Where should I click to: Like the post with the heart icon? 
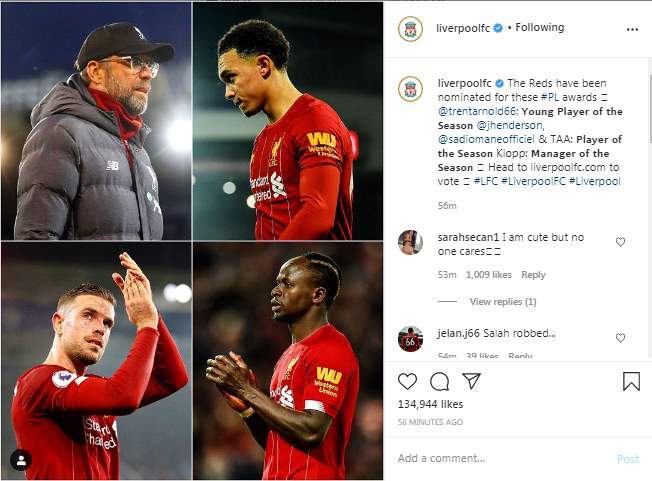407,381
